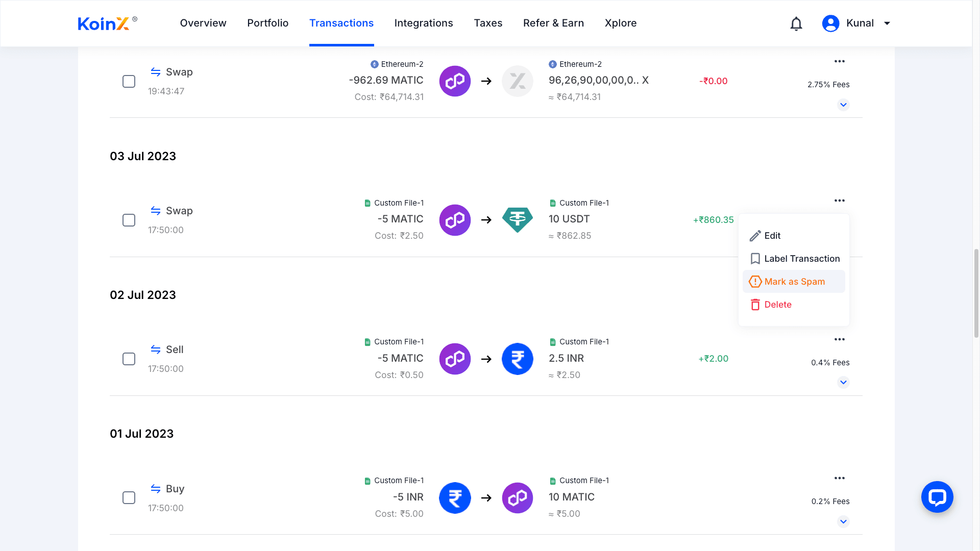Open the notifications bell
980x551 pixels.
point(796,23)
